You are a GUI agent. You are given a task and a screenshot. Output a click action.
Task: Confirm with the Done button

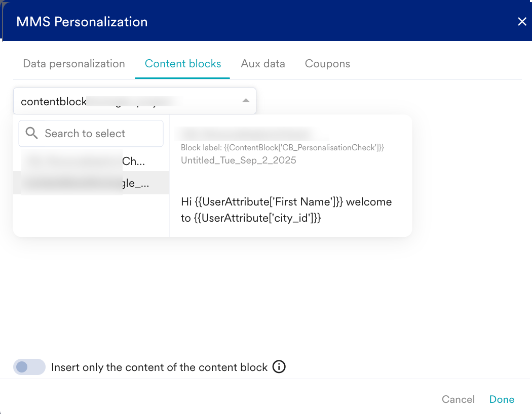click(x=502, y=399)
